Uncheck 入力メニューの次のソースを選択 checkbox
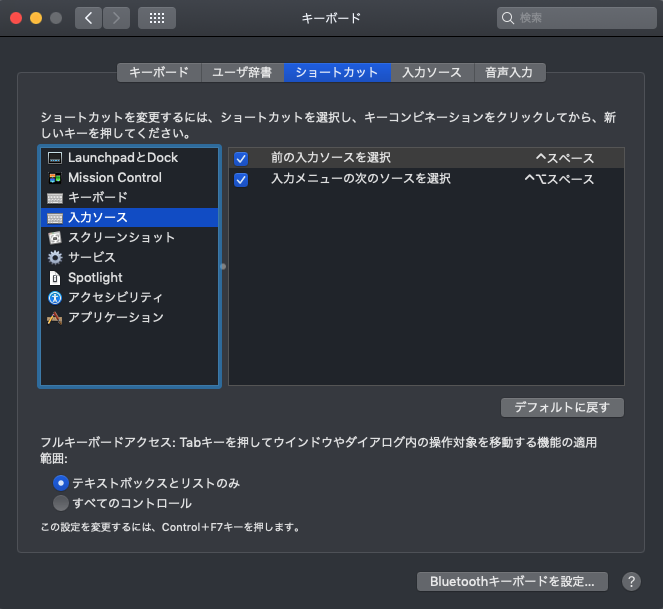 [x=241, y=180]
